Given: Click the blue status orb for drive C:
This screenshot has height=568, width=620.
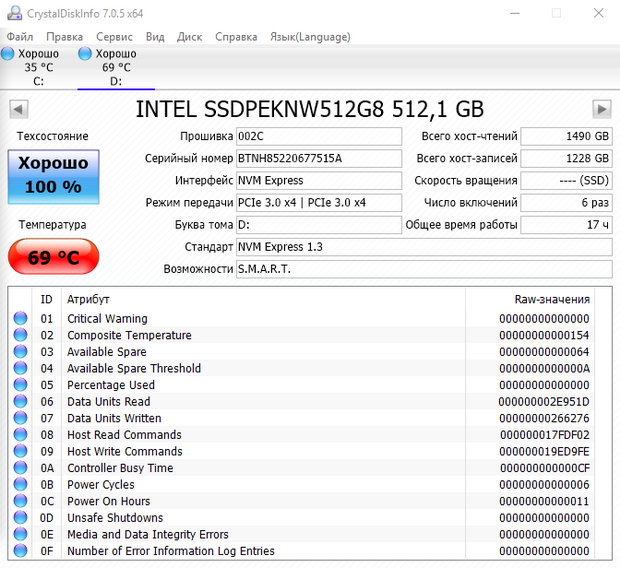Looking at the screenshot, I should (8, 53).
